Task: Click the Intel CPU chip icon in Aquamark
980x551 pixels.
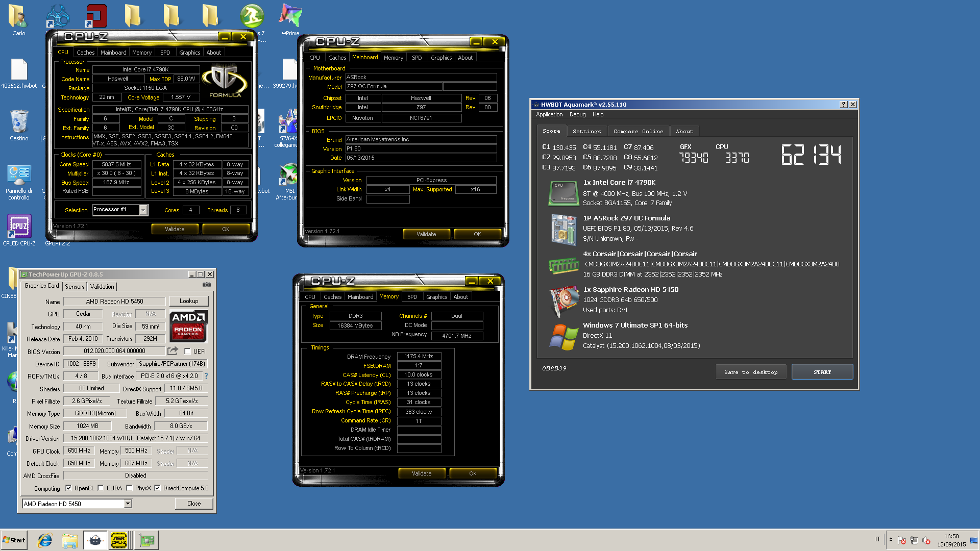Action: tap(563, 193)
